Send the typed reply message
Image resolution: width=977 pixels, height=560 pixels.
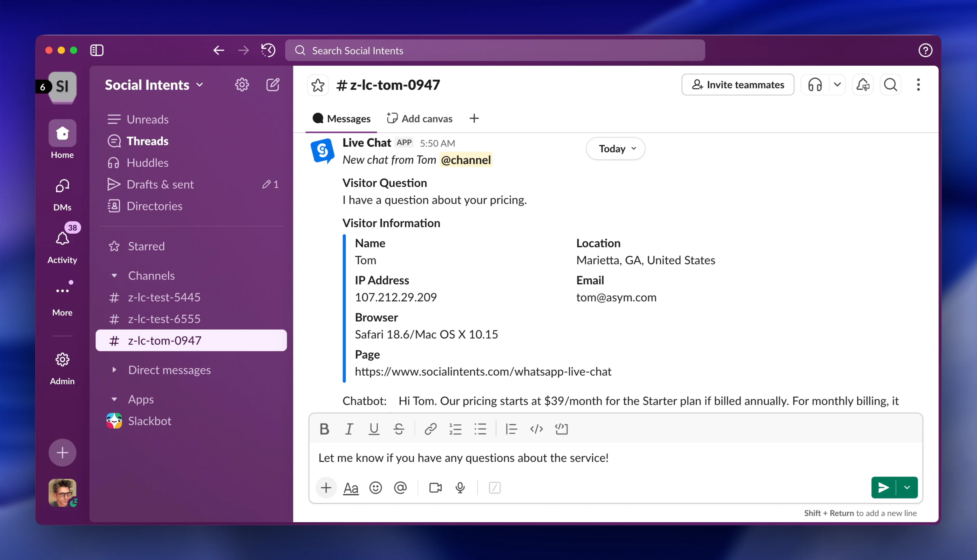pos(884,487)
